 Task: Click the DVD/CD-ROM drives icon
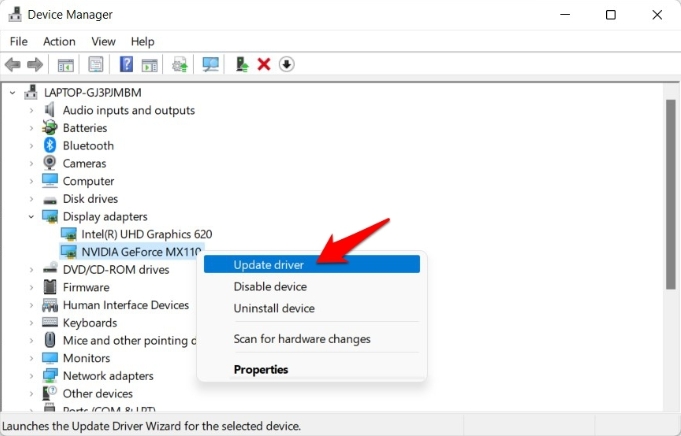click(x=50, y=268)
